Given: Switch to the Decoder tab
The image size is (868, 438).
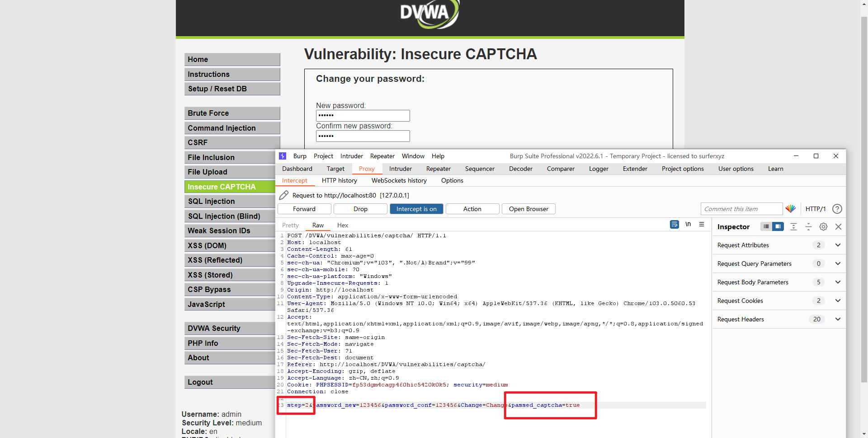Looking at the screenshot, I should [x=521, y=169].
